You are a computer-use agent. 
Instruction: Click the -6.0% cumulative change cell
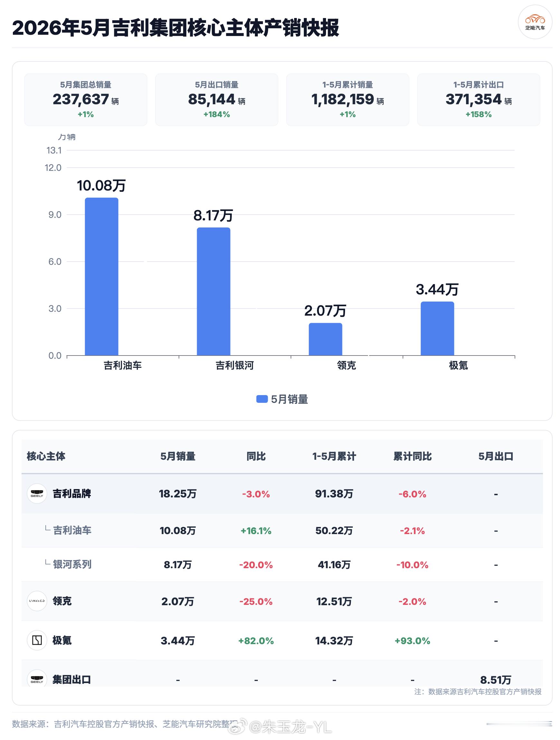click(412, 494)
